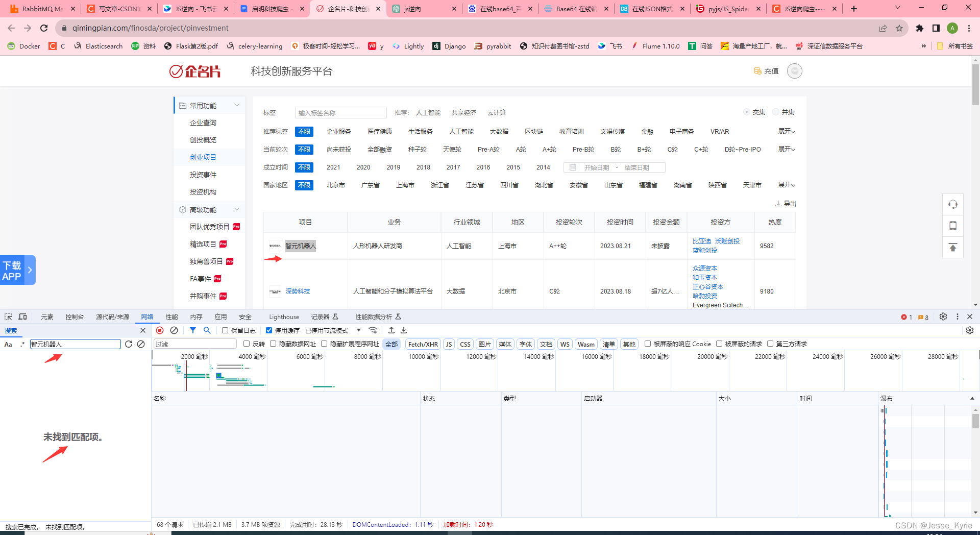Stop recording the network log
The width and height of the screenshot is (980, 535).
(x=160, y=330)
